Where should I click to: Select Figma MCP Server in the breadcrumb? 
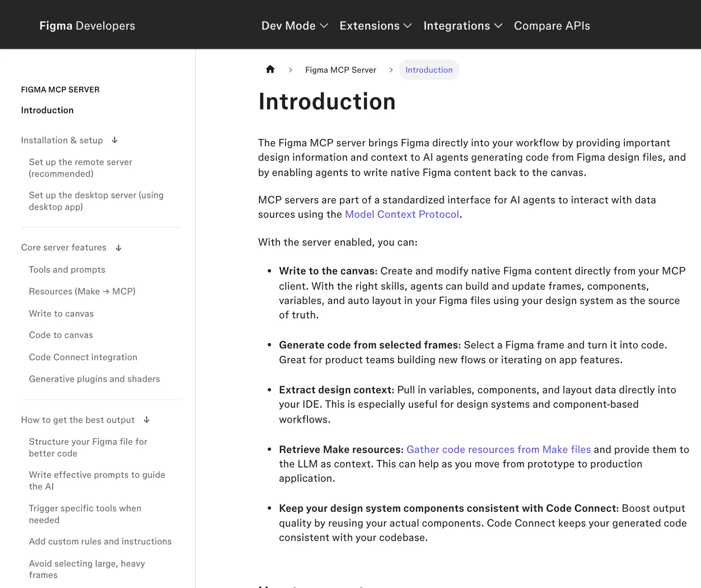click(341, 70)
